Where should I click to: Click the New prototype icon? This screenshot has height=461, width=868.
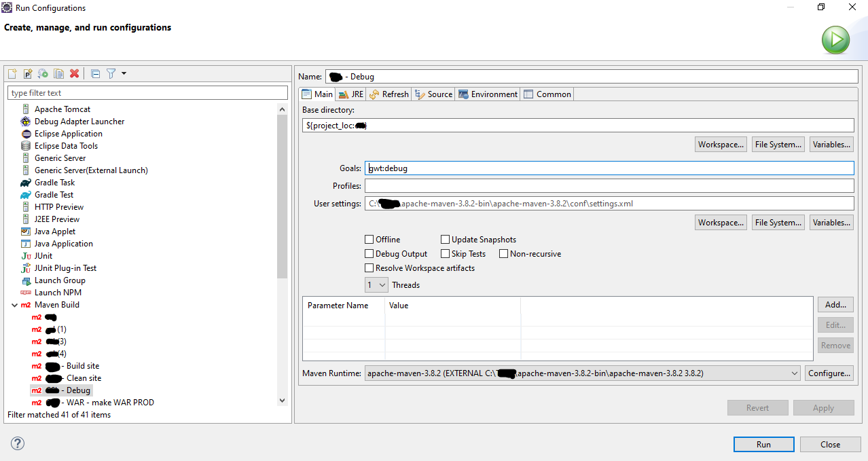[28, 73]
